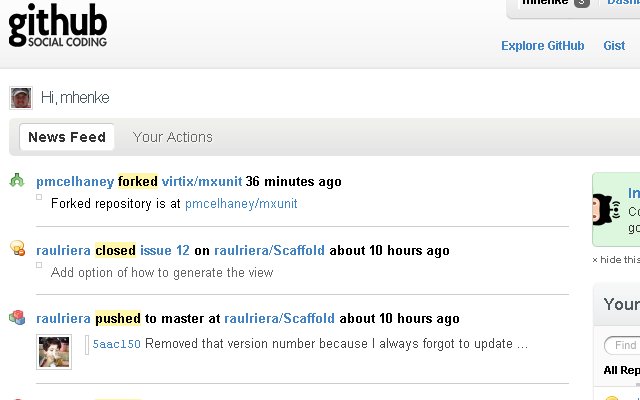
Task: Go to the forked pmcelhaney/mxunit repository
Action: pyautogui.click(x=241, y=203)
